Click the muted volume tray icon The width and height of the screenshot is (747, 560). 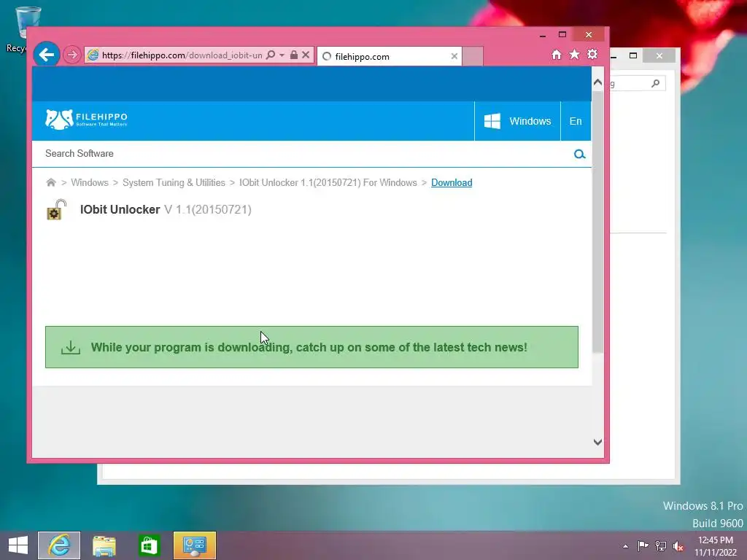[x=678, y=545]
